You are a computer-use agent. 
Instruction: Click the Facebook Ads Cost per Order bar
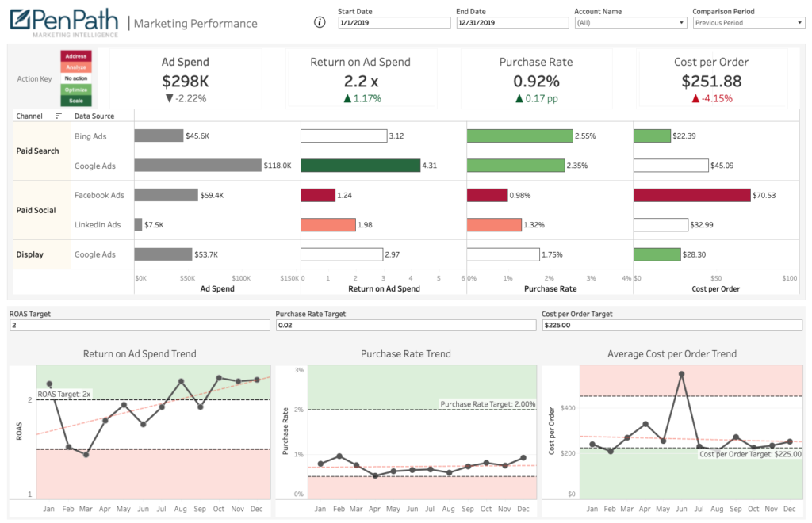(690, 194)
